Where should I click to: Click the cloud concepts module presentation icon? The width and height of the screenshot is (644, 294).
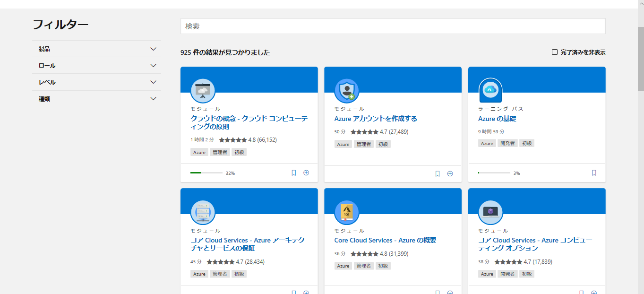[x=203, y=91]
